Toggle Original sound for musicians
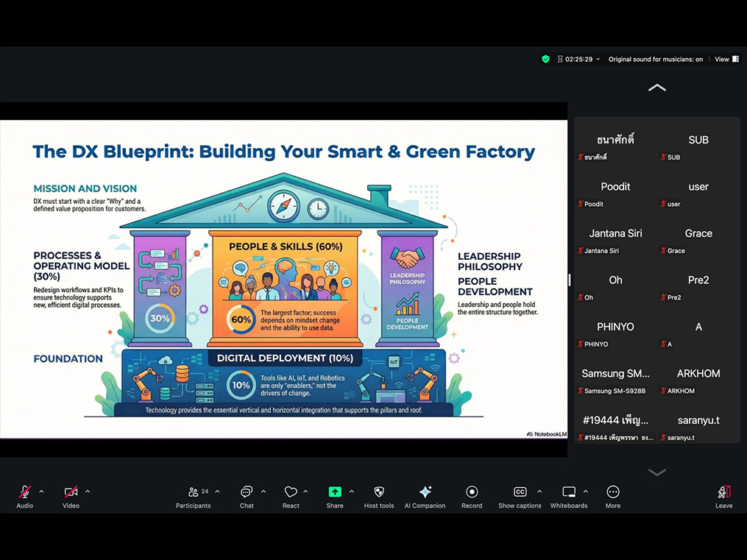 click(655, 60)
